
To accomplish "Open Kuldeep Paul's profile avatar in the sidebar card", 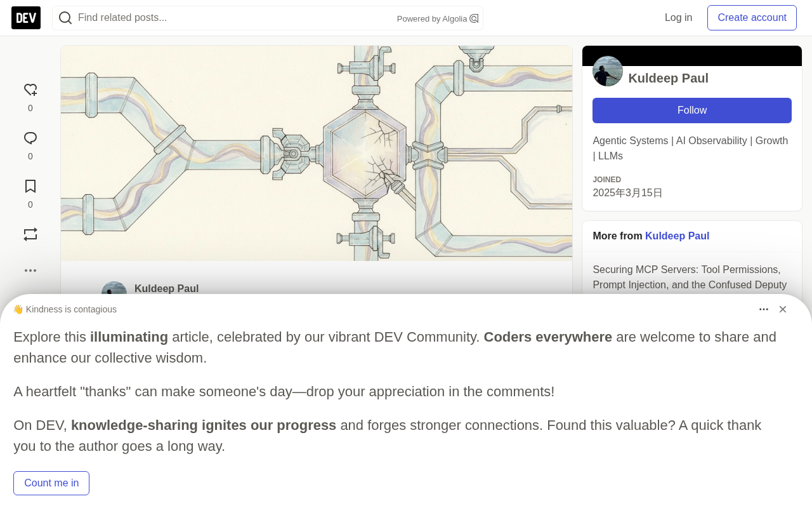I will point(608,71).
